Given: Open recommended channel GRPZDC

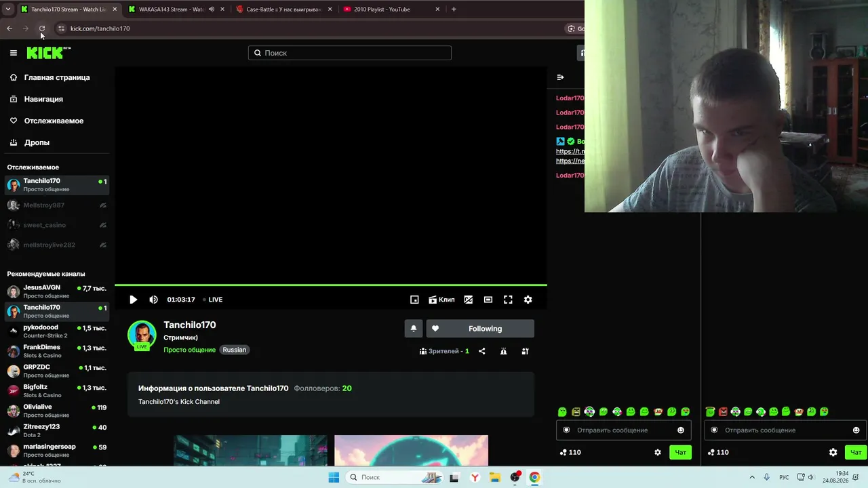Looking at the screenshot, I should click(57, 371).
